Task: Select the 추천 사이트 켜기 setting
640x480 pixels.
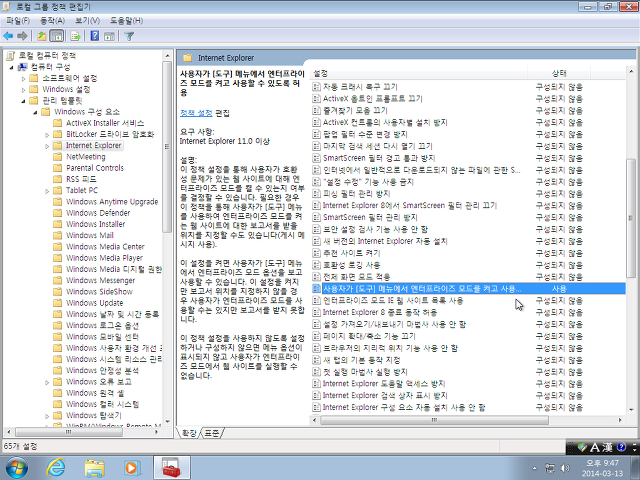Action: pos(351,253)
